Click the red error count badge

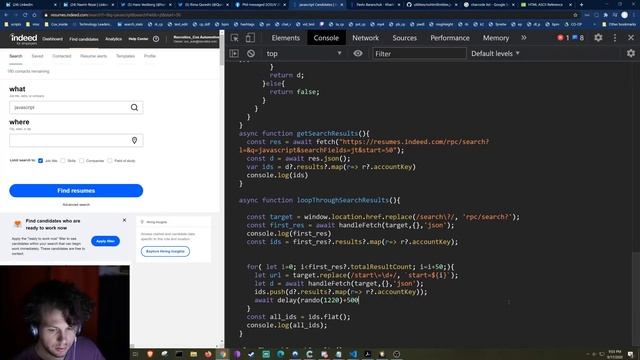click(x=563, y=38)
